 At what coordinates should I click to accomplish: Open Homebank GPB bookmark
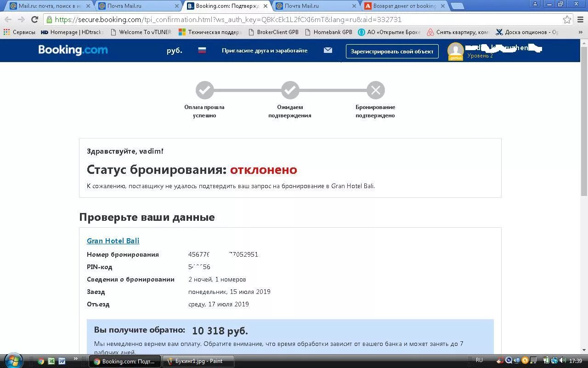(x=328, y=32)
